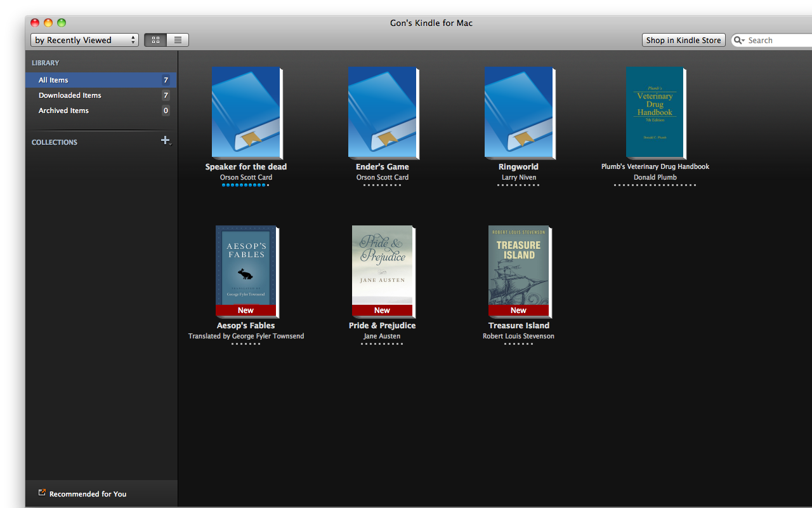Click the 'Speaker for the dead' title text

click(246, 167)
